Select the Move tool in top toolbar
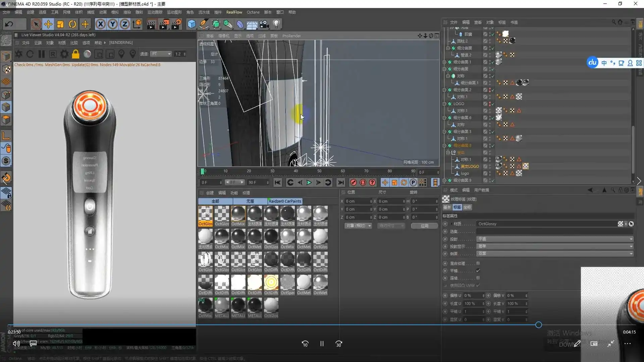Image resolution: width=644 pixels, height=362 pixels. point(48,24)
